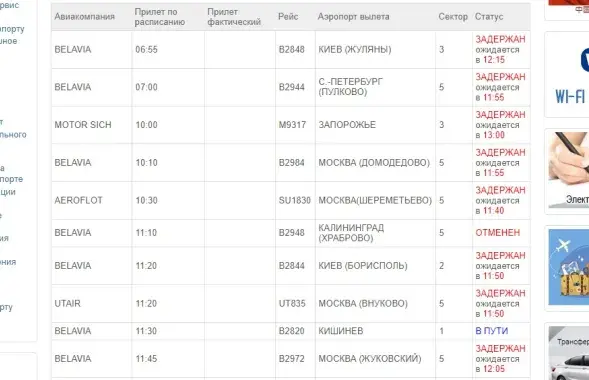The image size is (589, 380).
Task: Select flight B2944 from St. Petersburg
Action: coord(291,87)
